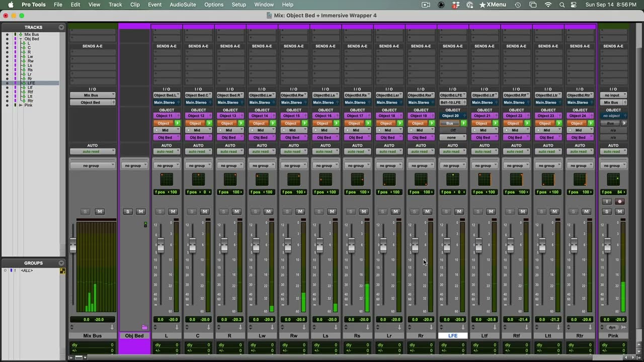Viewport: 644px width, 362px height.
Task: Click the green track icon beside Ltf in track list
Action: tap(24, 87)
